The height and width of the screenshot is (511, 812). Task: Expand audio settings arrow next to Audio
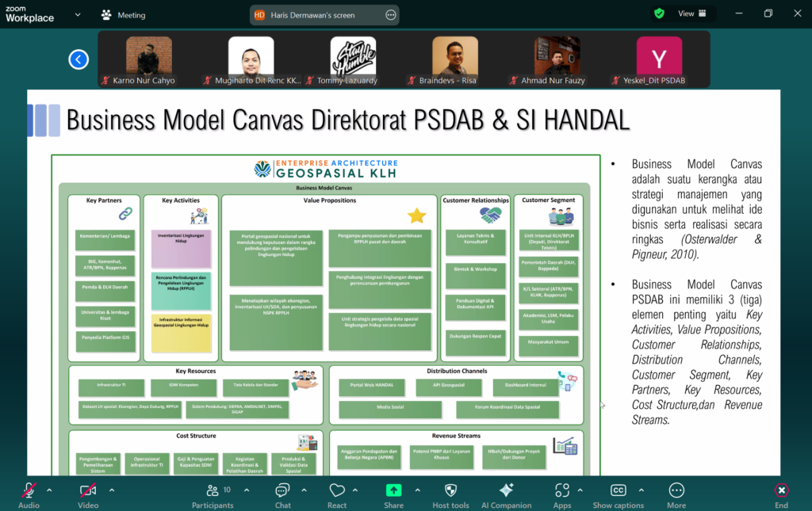(x=49, y=490)
